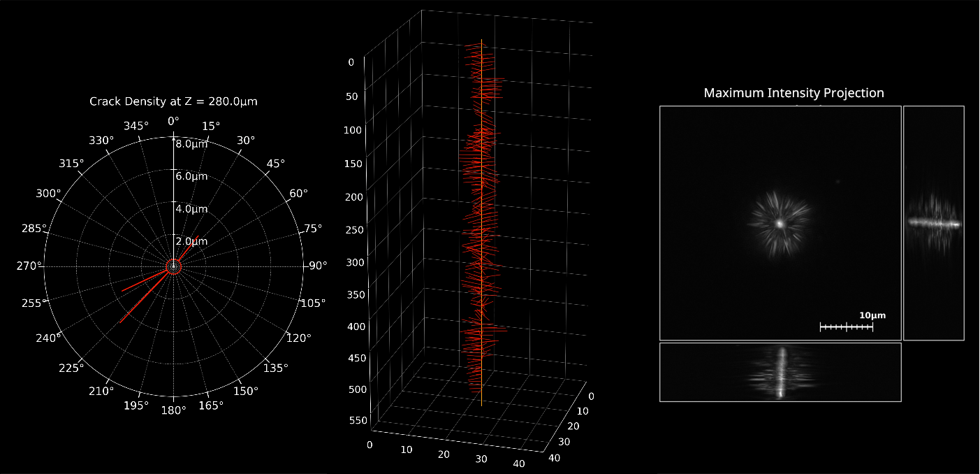Click the 135° angle label
Screen dimensions: 980x474
click(x=276, y=368)
